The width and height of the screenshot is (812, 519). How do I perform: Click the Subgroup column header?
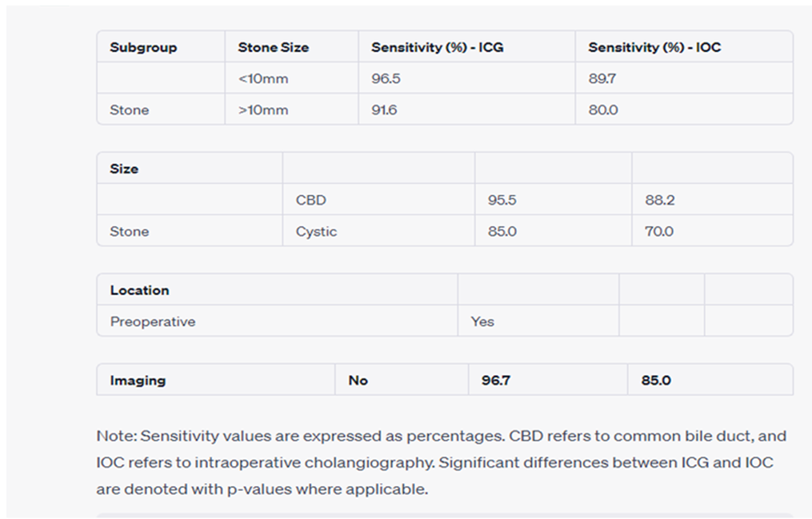(143, 48)
